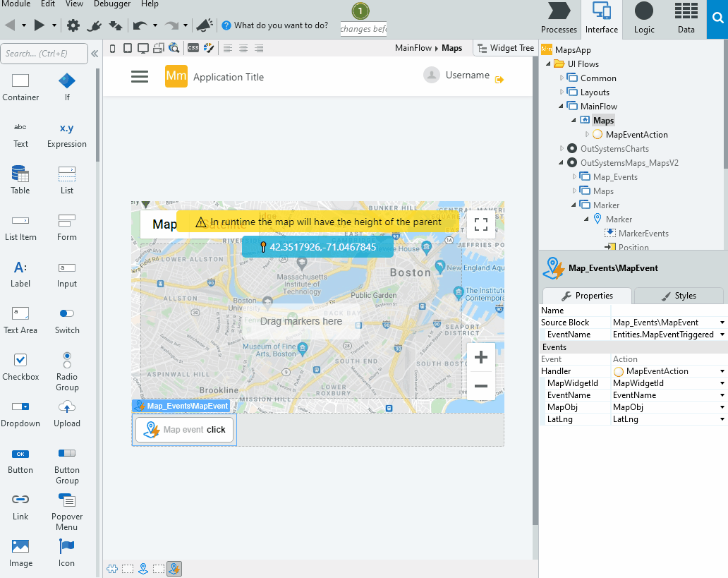Open the undo history dropdown arrow

[x=155, y=25]
